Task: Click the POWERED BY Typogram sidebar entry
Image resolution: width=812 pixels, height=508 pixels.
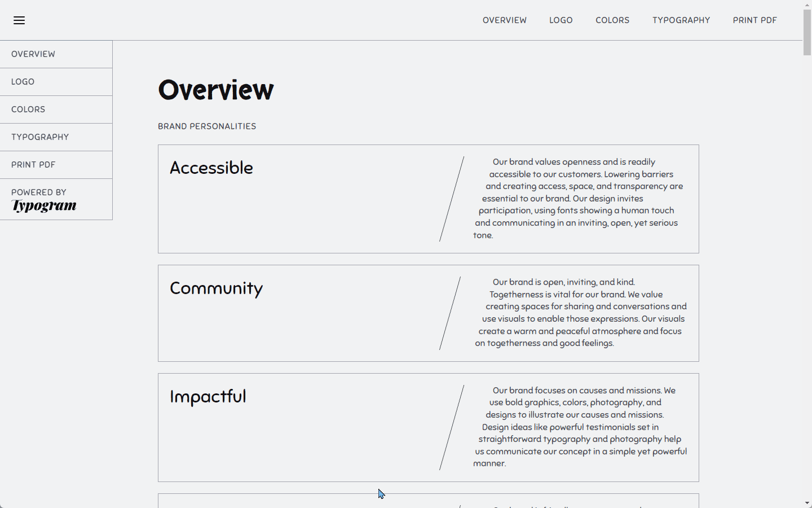Action: tap(43, 199)
